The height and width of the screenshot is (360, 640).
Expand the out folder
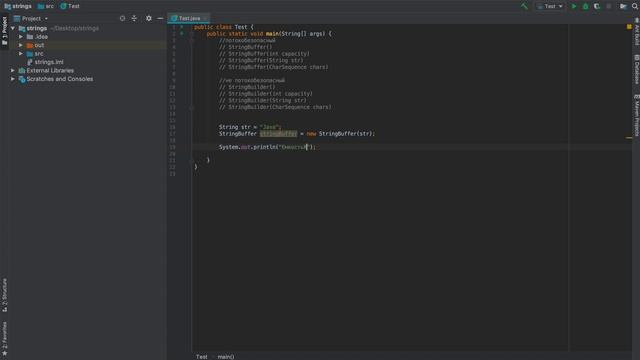(21, 45)
